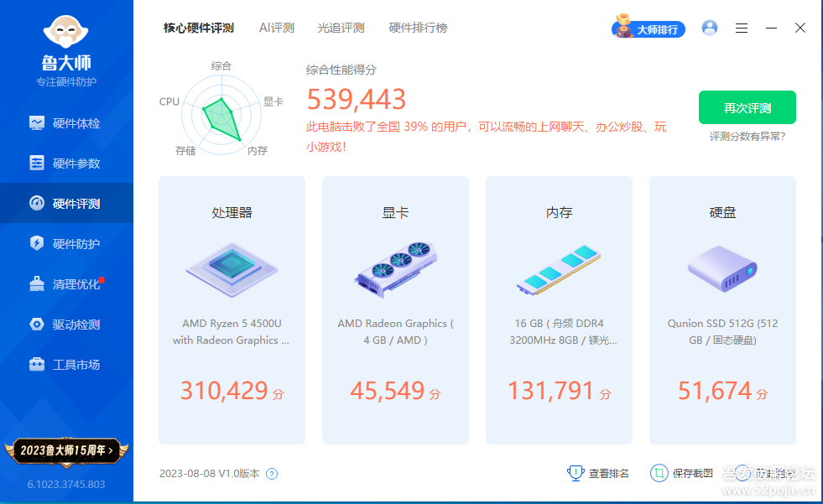This screenshot has height=504, width=823.
Task: Click the hard disk illustration
Action: [x=723, y=269]
